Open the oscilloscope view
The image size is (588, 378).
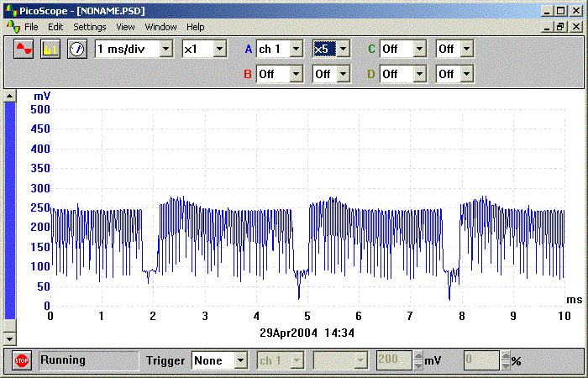[24, 49]
